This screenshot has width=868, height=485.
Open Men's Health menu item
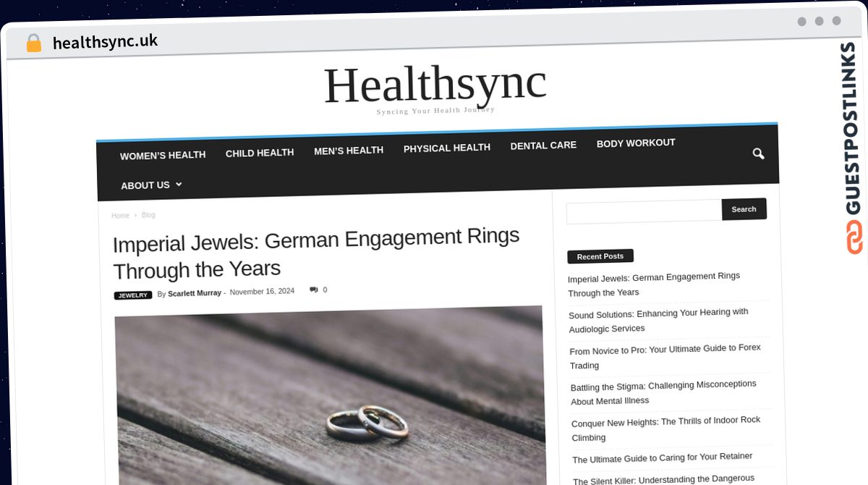pyautogui.click(x=349, y=151)
